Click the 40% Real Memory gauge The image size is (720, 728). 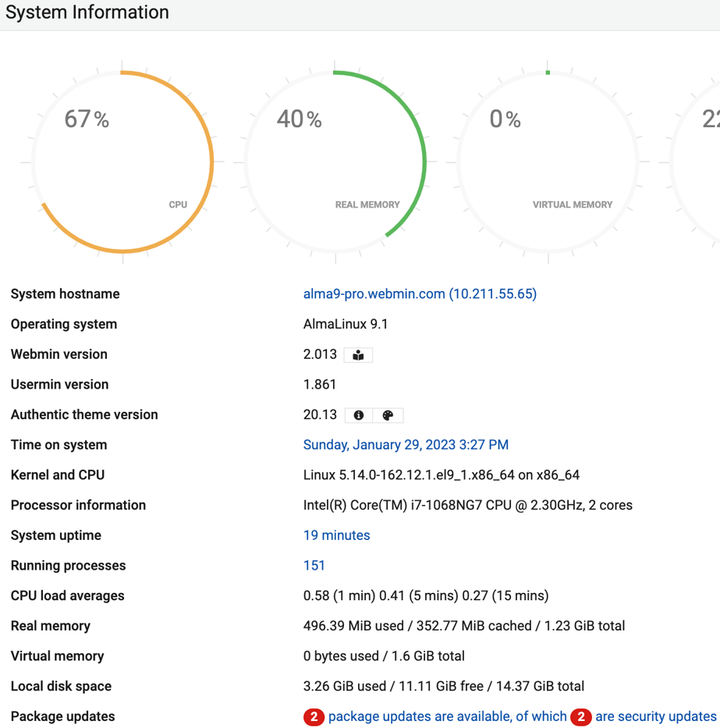335,162
